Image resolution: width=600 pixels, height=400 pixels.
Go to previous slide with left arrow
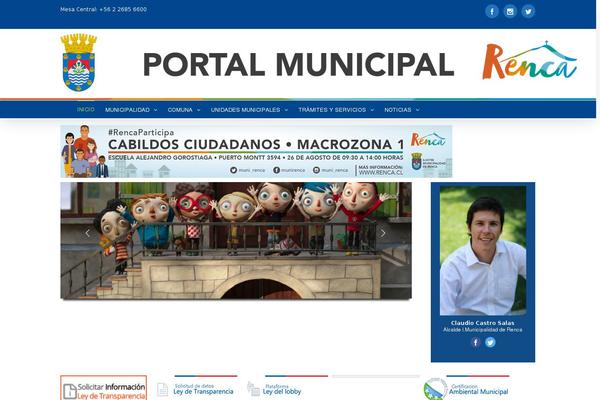(x=88, y=233)
